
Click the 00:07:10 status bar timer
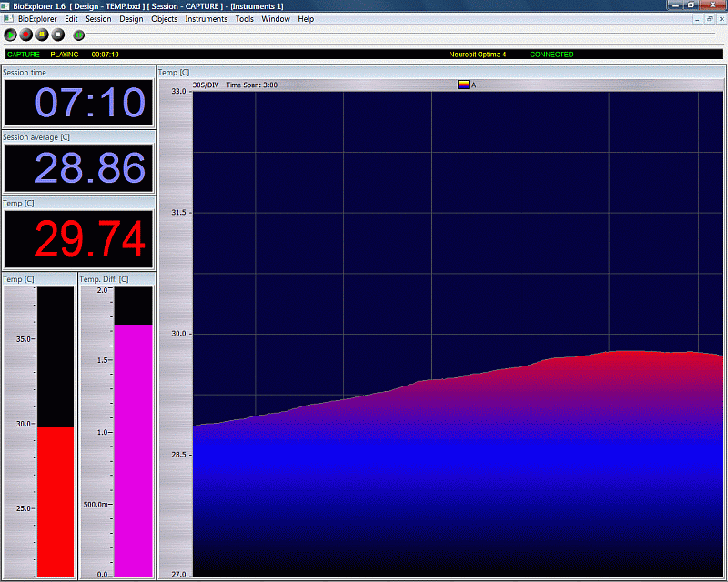coord(105,55)
